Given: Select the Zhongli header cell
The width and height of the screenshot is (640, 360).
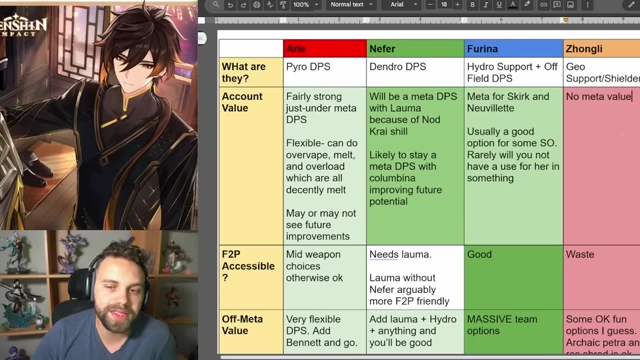Looking at the screenshot, I should (602, 49).
